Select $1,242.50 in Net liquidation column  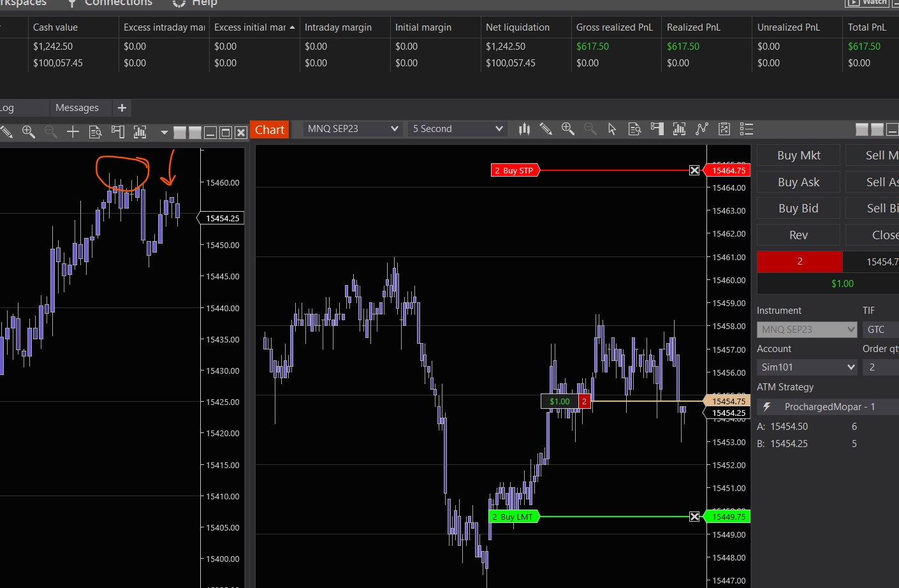coord(506,47)
